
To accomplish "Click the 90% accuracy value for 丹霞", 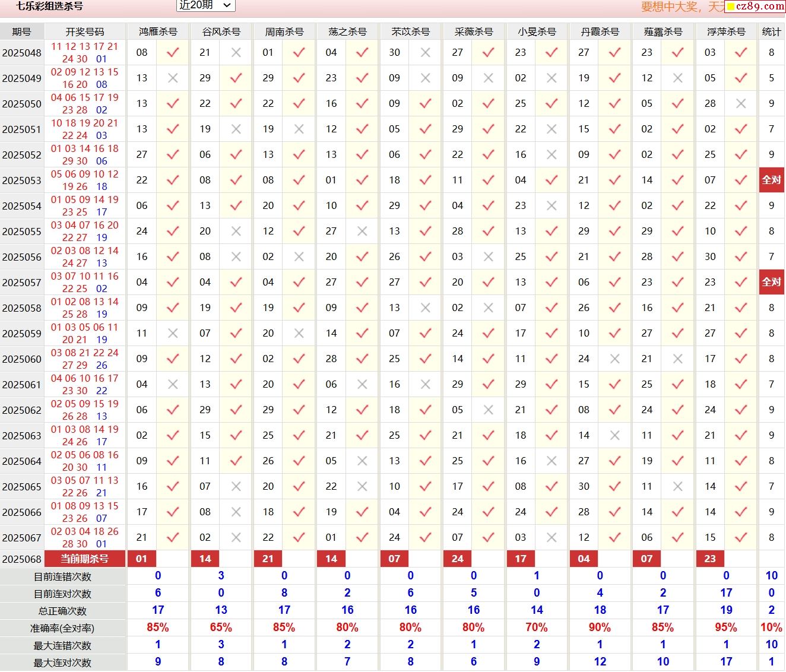I will (600, 627).
